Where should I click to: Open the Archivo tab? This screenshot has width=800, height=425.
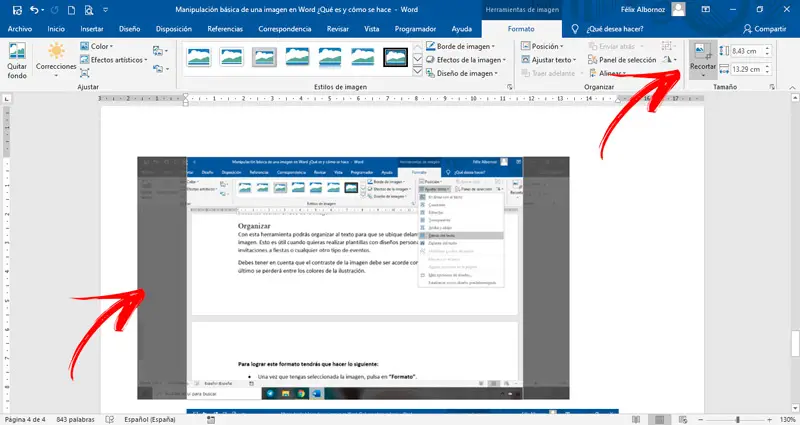(20, 29)
